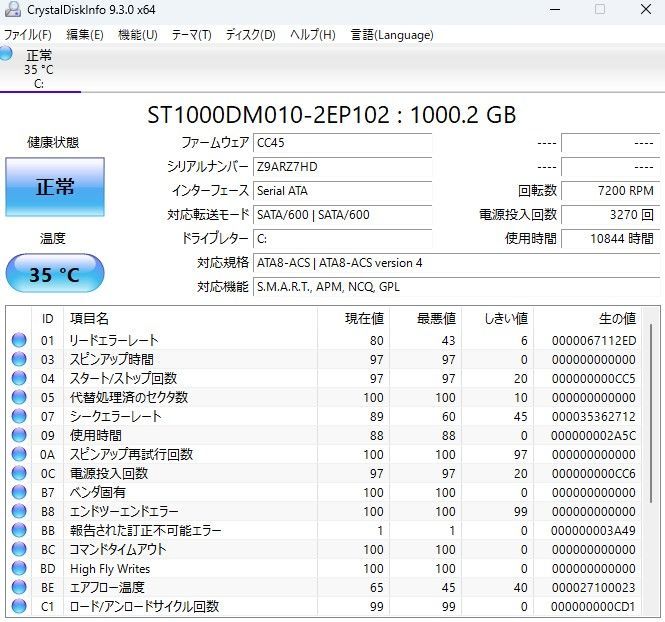Click transfer mode field SATA/600 | SATA/600

pos(342,215)
